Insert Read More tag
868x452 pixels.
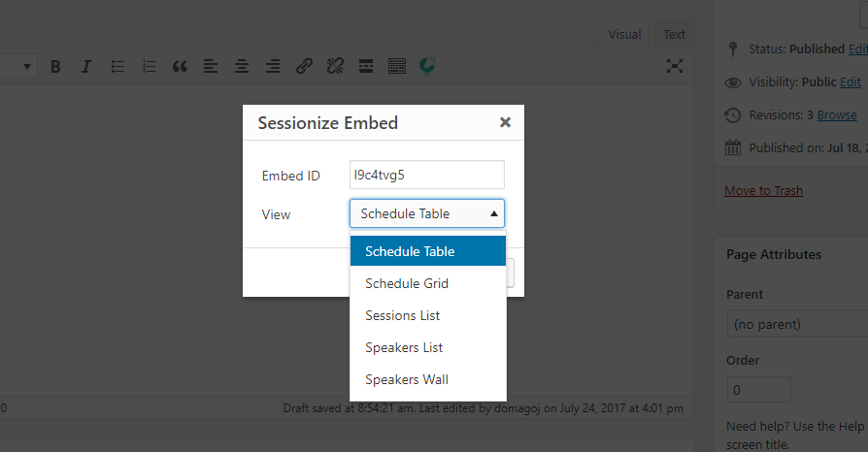click(x=366, y=66)
